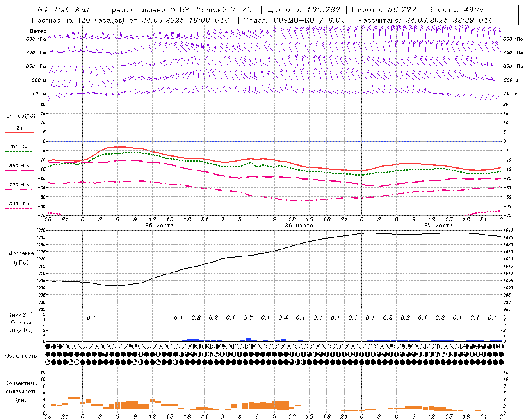Click the 27 марта date label
The image size is (525, 420).
(438, 226)
